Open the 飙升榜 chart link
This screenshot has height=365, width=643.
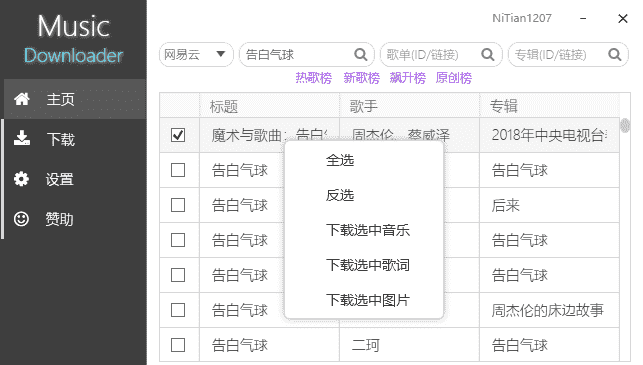point(408,78)
